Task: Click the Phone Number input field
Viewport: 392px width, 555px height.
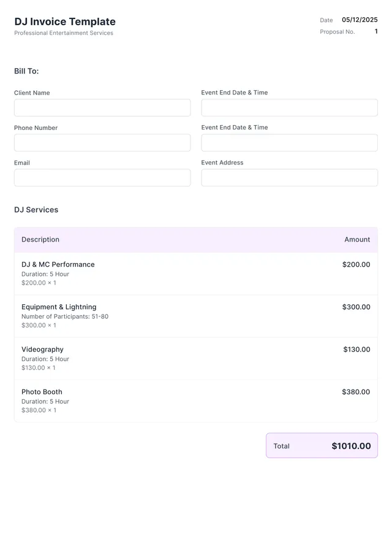Action: 102,142
